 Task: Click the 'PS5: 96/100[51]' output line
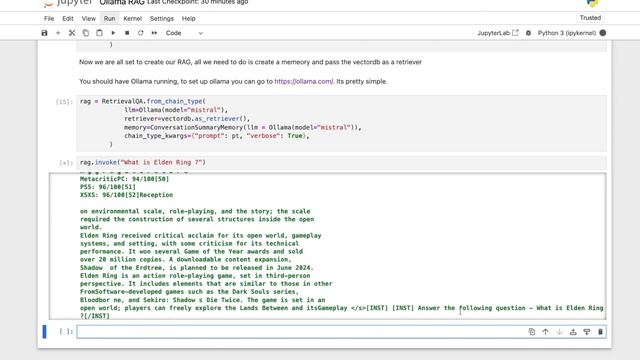pos(108,187)
